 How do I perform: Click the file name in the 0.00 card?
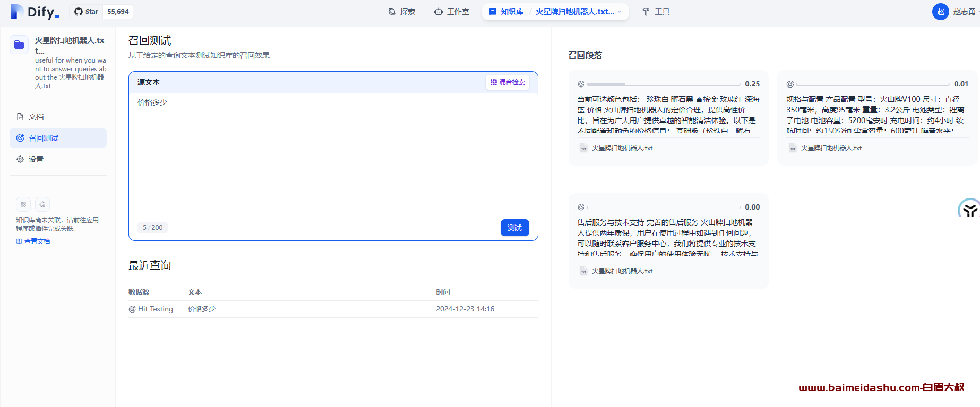click(622, 271)
